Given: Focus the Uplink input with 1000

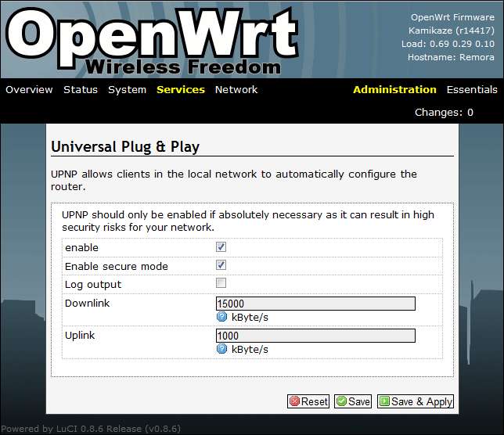Looking at the screenshot, I should (315, 336).
